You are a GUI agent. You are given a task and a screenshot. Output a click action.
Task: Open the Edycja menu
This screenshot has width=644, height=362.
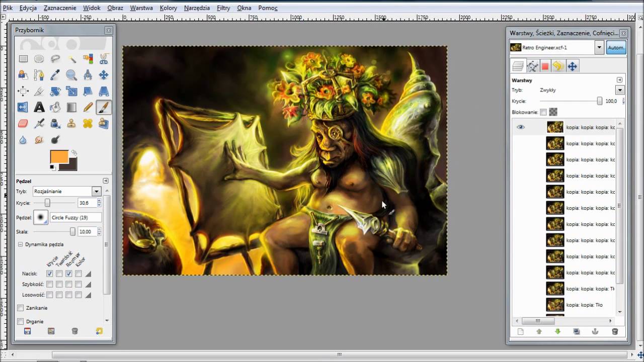[x=28, y=8]
